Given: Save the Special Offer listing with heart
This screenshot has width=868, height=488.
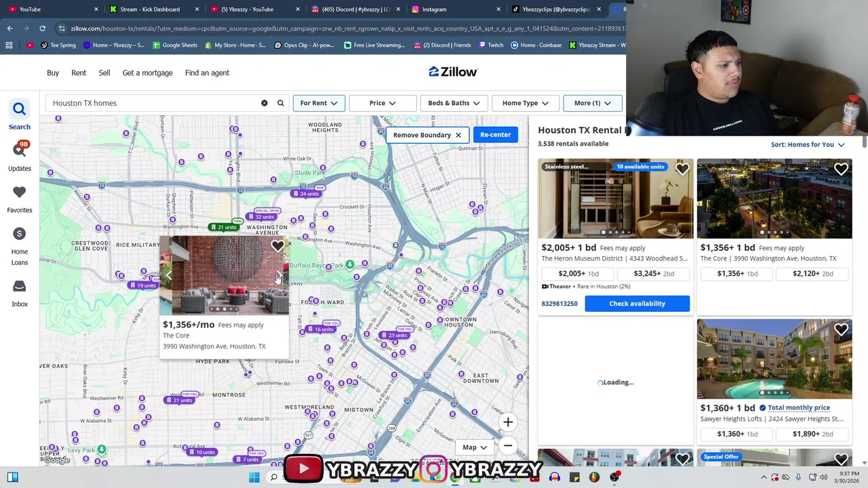Looking at the screenshot, I should pyautogui.click(x=841, y=459).
